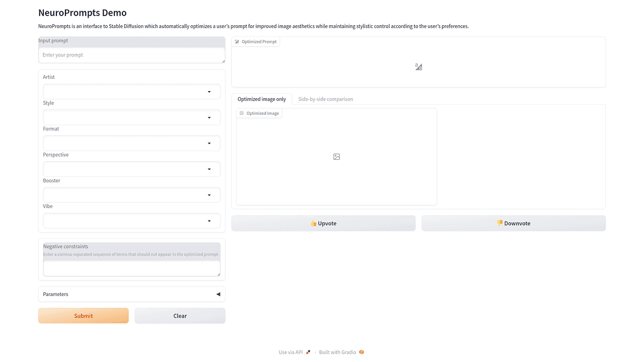Click the Gradio logo icon in footer
This screenshot has width=644, height=362.
click(362, 352)
